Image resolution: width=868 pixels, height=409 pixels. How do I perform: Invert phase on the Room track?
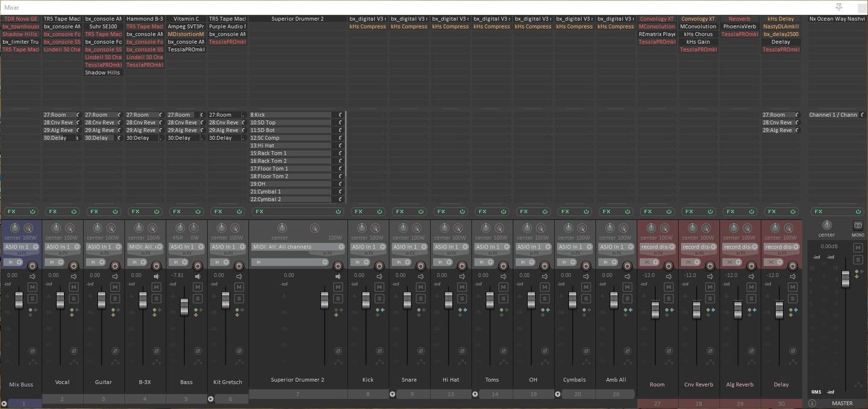point(668,351)
